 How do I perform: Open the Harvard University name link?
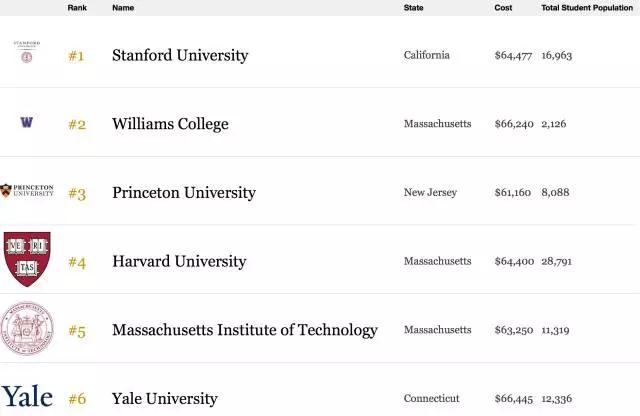click(x=179, y=261)
